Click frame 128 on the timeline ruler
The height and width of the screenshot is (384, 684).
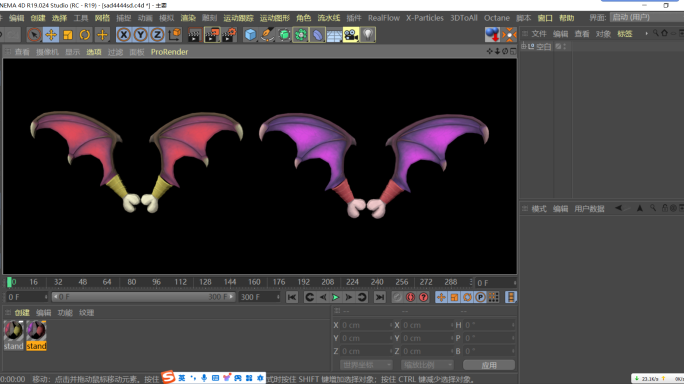click(205, 282)
